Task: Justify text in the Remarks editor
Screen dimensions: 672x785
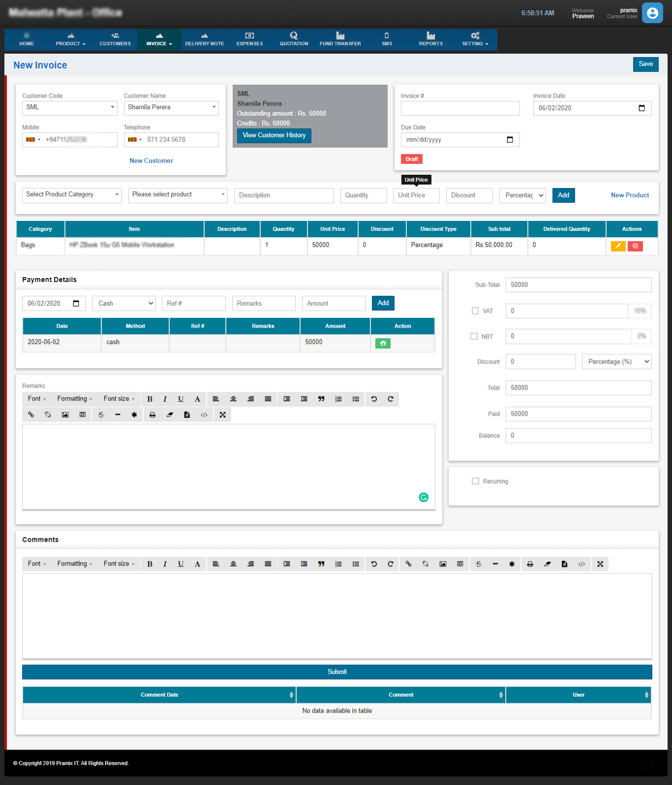Action: [268, 399]
